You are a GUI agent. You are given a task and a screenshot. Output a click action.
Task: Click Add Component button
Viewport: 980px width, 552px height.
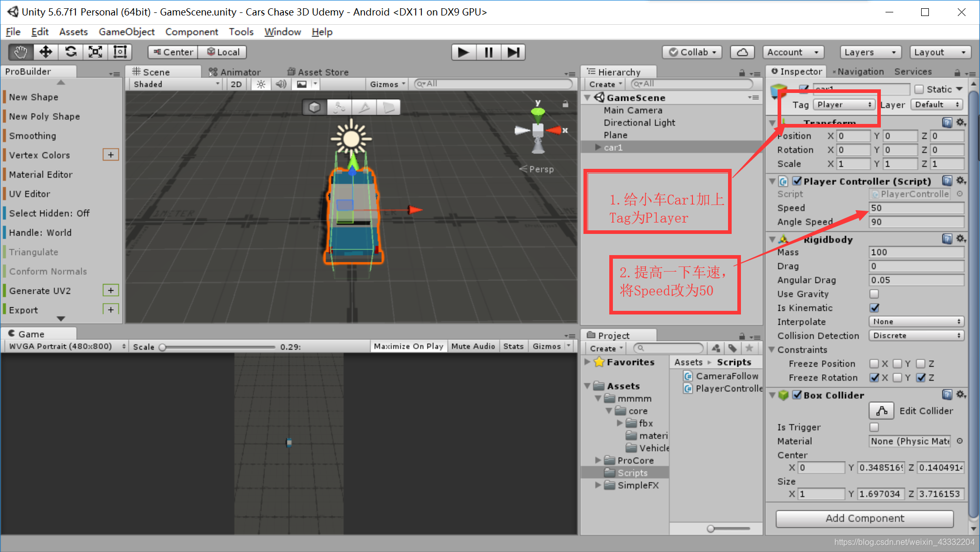[x=865, y=518]
